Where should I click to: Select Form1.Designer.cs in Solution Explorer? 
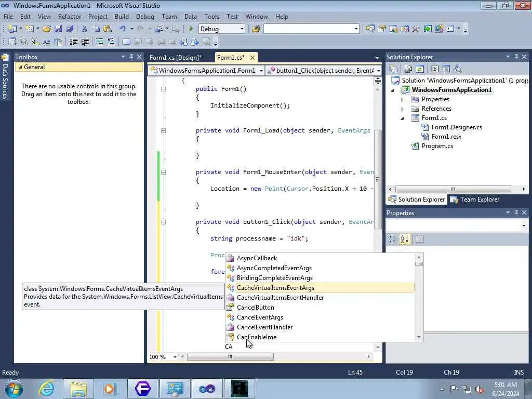pyautogui.click(x=457, y=127)
